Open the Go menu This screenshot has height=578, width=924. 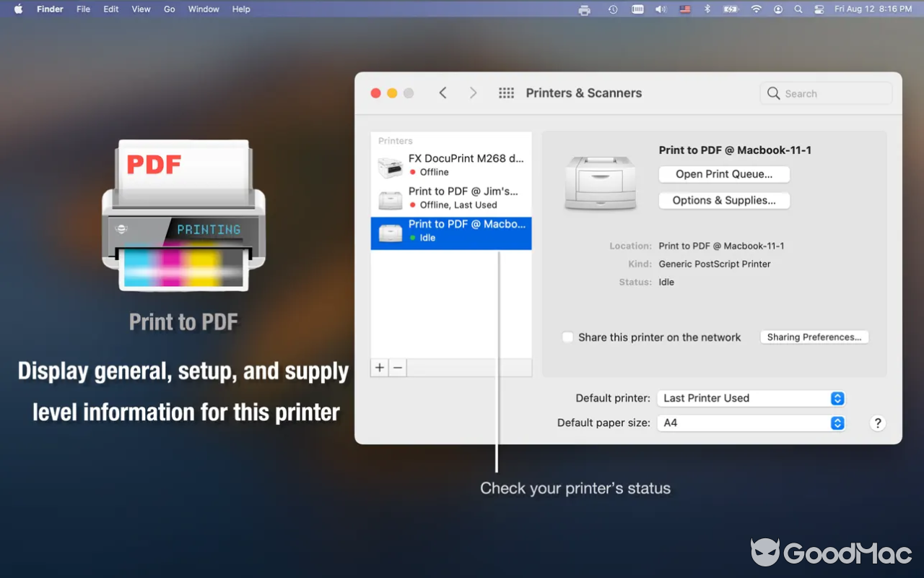click(x=169, y=9)
